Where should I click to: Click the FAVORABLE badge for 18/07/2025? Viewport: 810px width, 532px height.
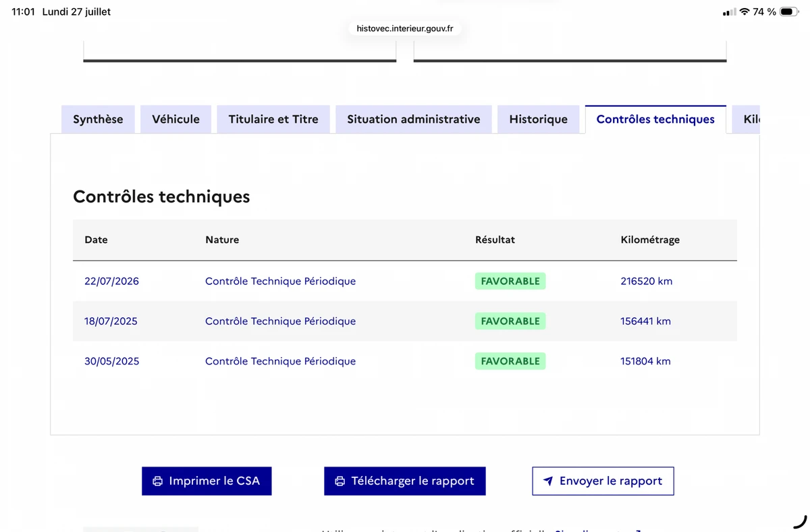click(x=510, y=321)
